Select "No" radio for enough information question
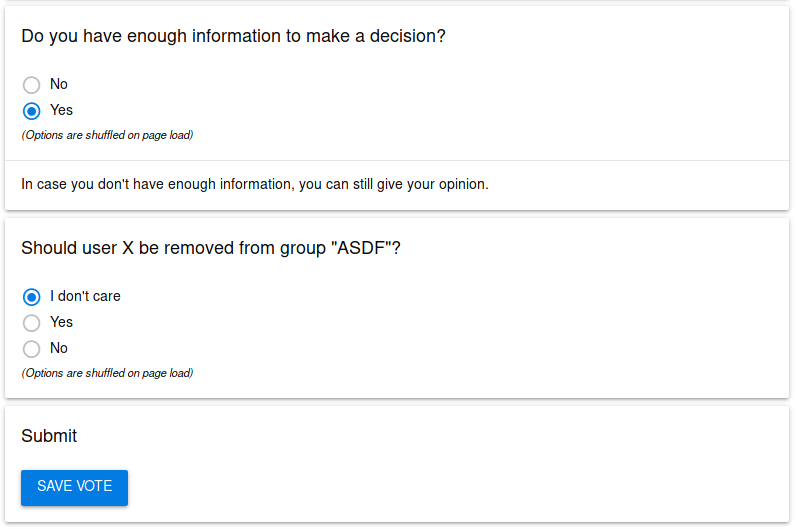 click(x=32, y=85)
